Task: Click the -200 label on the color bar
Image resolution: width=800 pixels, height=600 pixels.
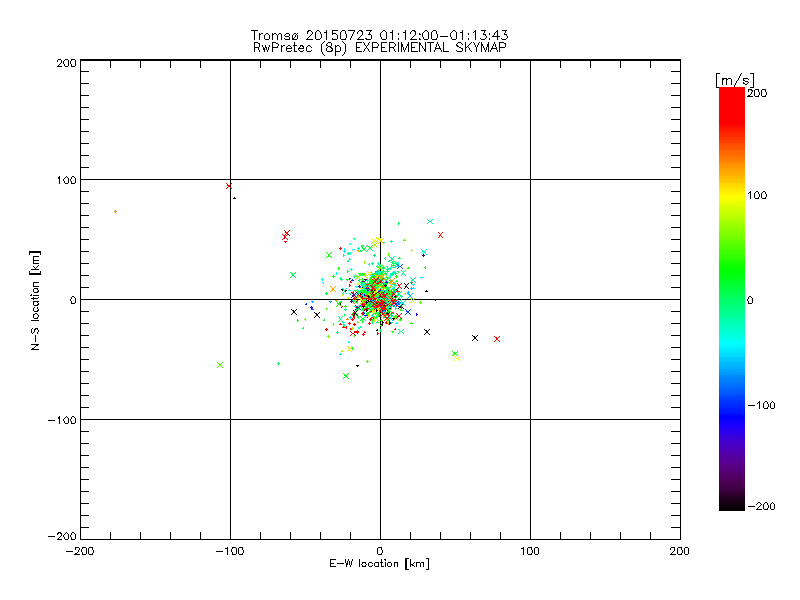Action: click(761, 506)
